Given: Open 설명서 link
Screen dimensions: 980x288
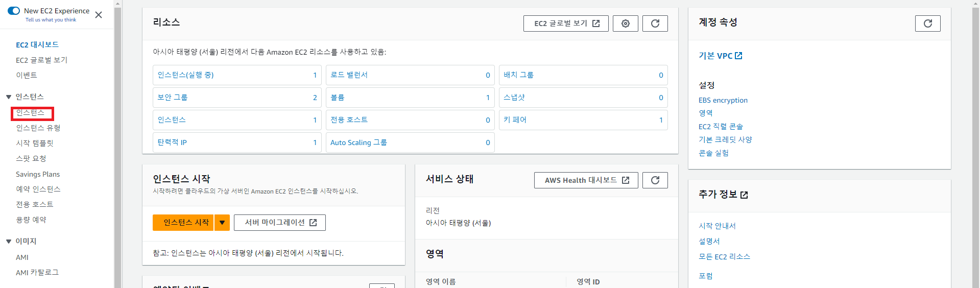Looking at the screenshot, I should coord(709,241).
